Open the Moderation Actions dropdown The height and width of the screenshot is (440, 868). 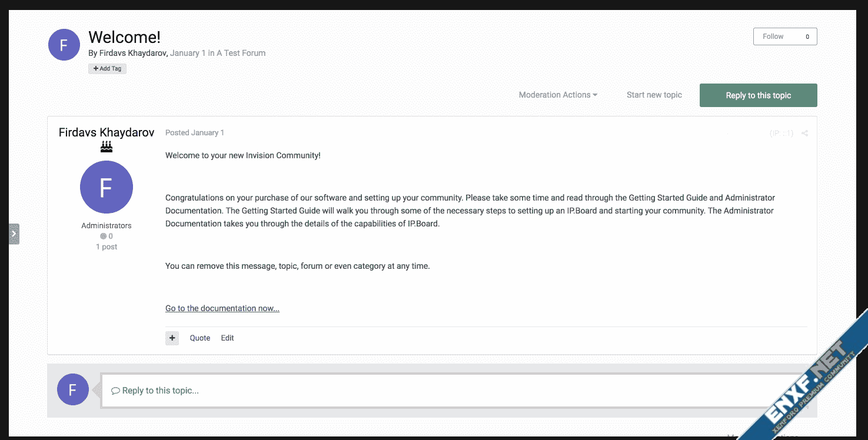pos(558,95)
